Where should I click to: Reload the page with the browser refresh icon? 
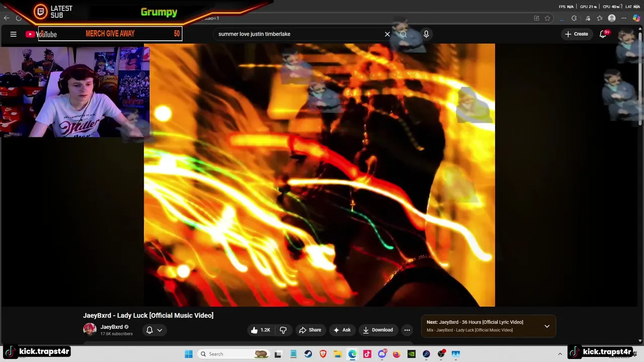point(19,18)
